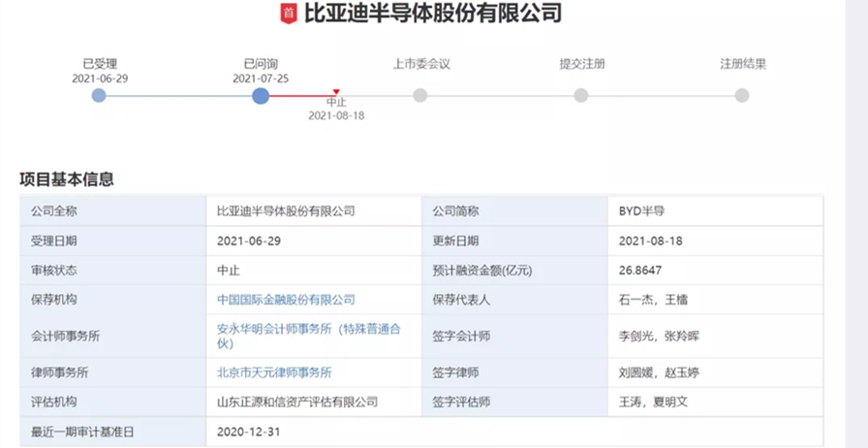Open the 安永华明会计师事务所 link
The image size is (868, 448).
pos(309,336)
